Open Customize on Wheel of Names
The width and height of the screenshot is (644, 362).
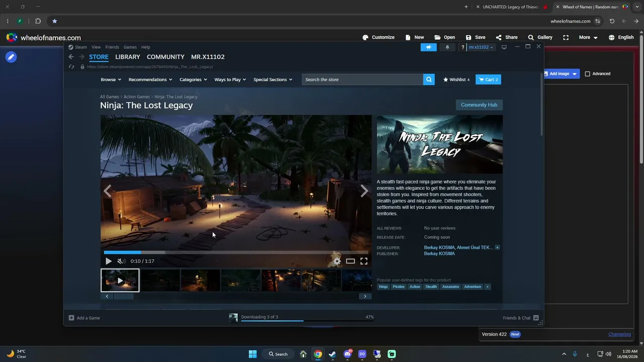coord(378,37)
